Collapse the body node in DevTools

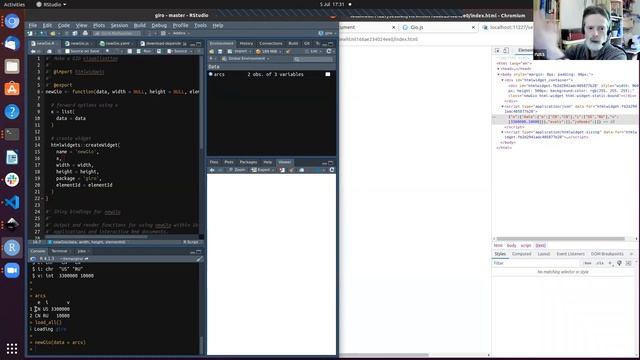click(498, 74)
